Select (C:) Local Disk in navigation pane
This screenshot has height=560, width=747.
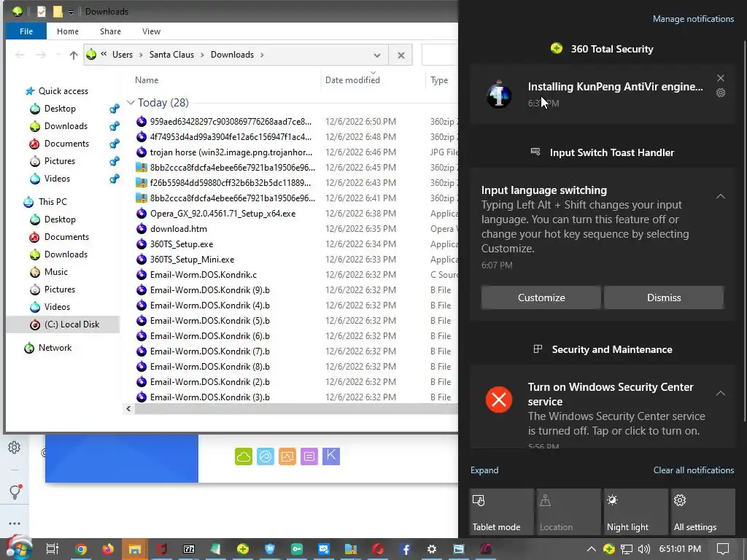(71, 324)
